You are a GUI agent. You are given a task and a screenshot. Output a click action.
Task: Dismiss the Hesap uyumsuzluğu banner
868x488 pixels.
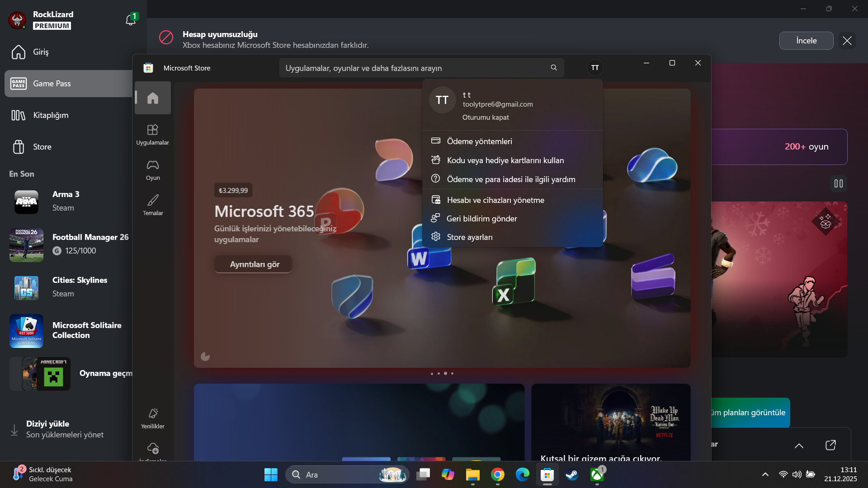point(847,41)
